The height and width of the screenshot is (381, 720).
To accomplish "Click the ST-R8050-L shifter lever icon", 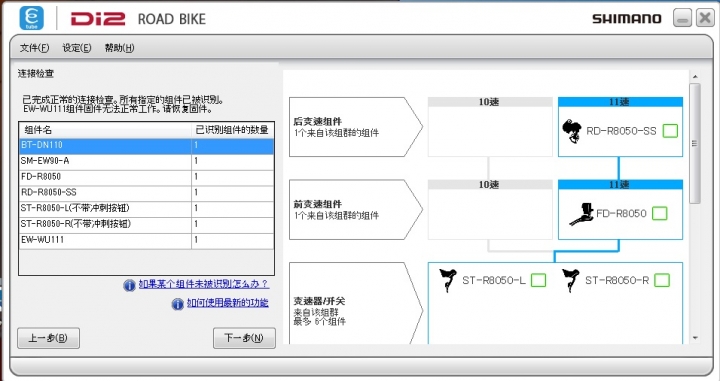I will click(x=448, y=280).
